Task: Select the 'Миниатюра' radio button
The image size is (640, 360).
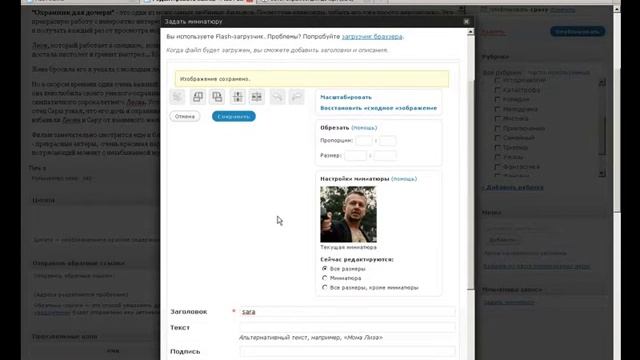Action: coord(324,278)
